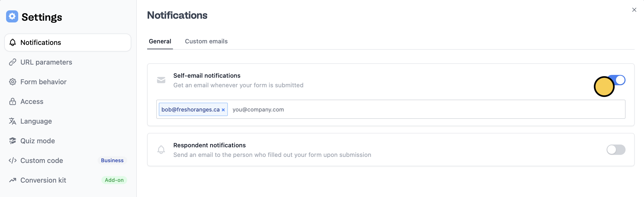Click the Quiz mode graduation cap icon
This screenshot has height=197, width=644.
[13, 141]
